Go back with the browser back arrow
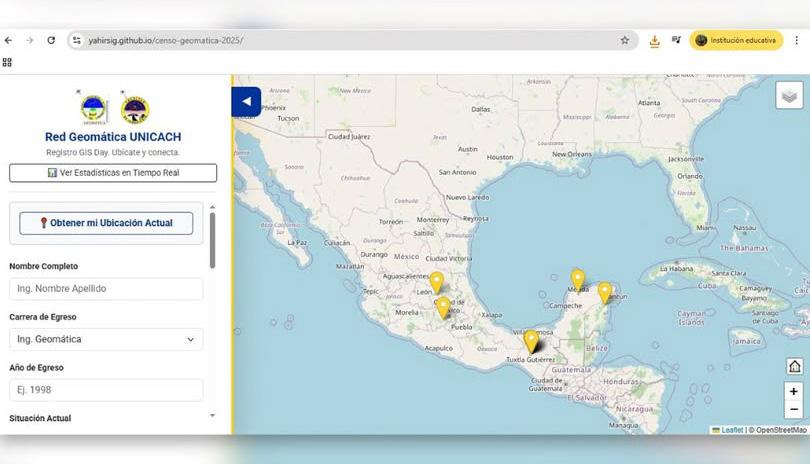Viewport: 810px width, 464px height. [x=8, y=40]
